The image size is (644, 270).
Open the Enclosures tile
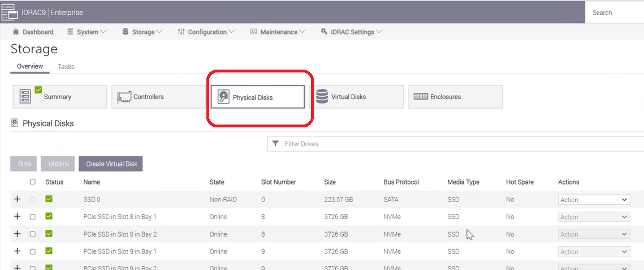click(456, 97)
